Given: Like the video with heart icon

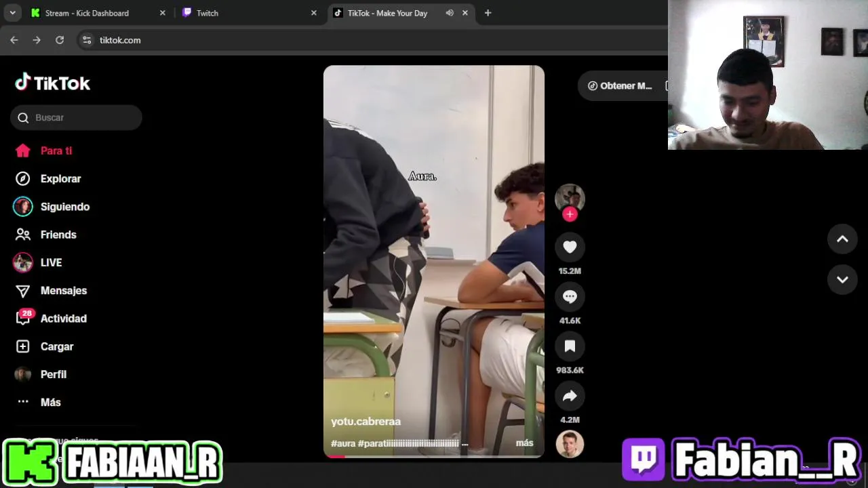Looking at the screenshot, I should pyautogui.click(x=570, y=247).
